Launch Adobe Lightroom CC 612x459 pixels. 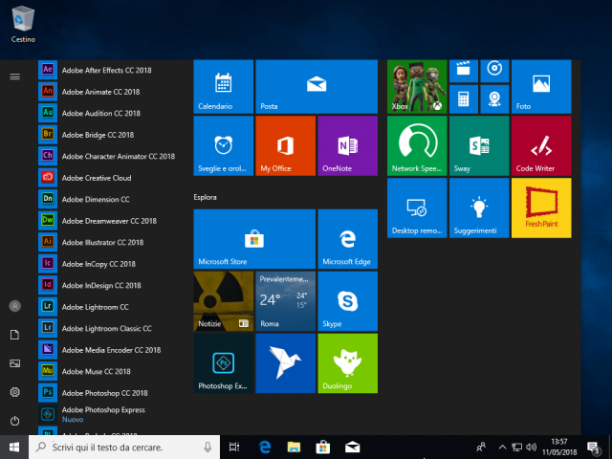tap(107, 307)
